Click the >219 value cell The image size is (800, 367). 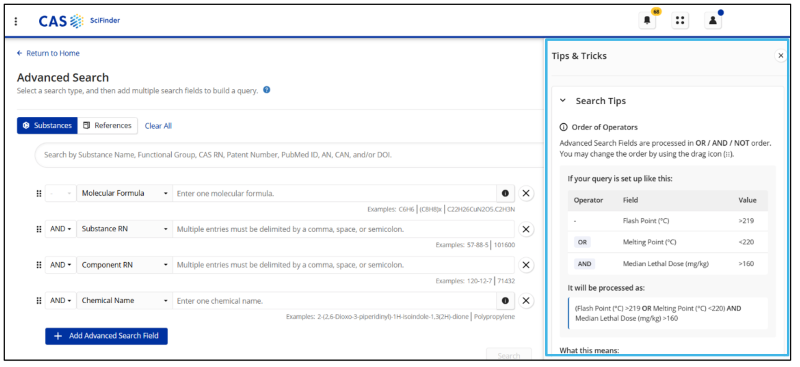point(746,221)
